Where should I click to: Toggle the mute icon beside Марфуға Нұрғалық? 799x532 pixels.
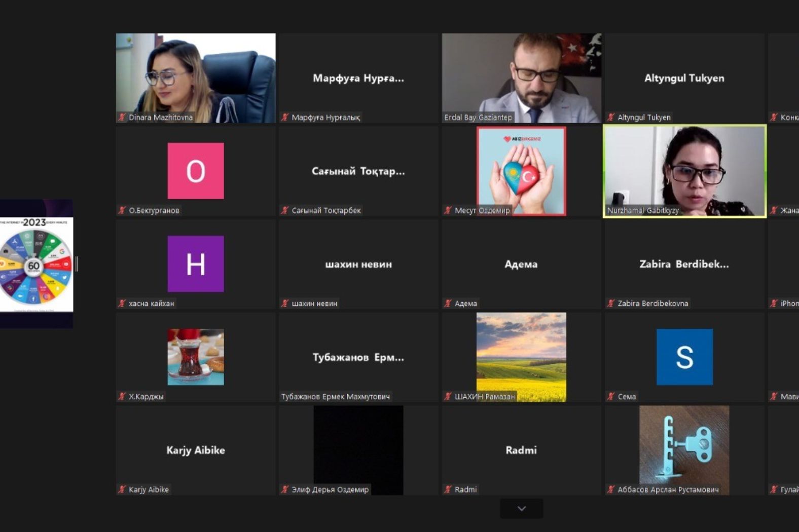point(285,118)
